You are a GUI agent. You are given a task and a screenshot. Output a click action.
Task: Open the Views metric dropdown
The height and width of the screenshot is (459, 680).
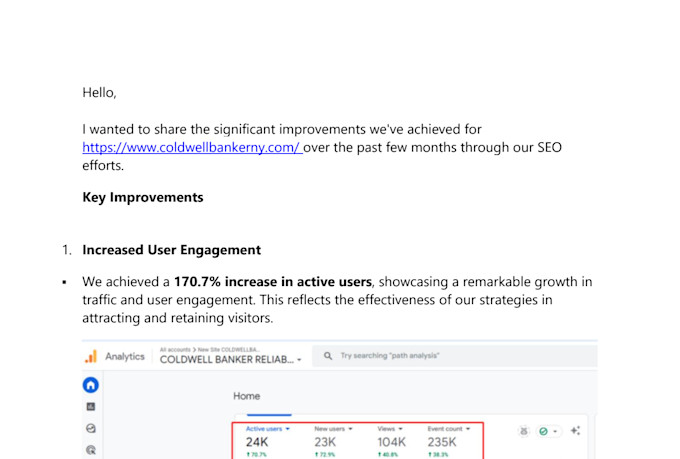point(389,429)
